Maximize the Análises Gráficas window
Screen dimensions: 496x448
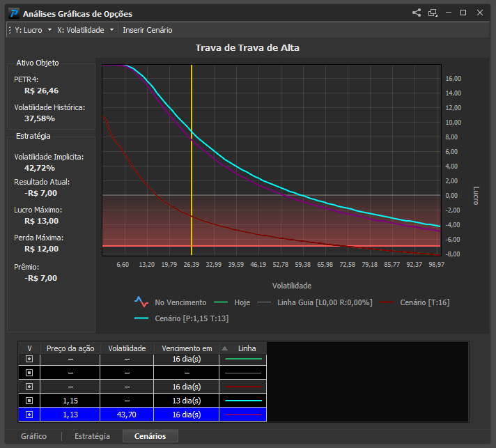pyautogui.click(x=463, y=13)
